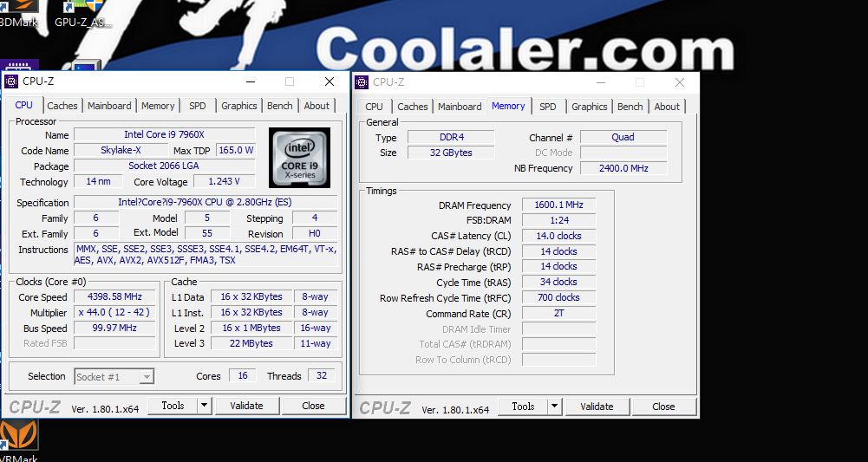Click Core Voltage value 1.243 V

click(x=224, y=181)
